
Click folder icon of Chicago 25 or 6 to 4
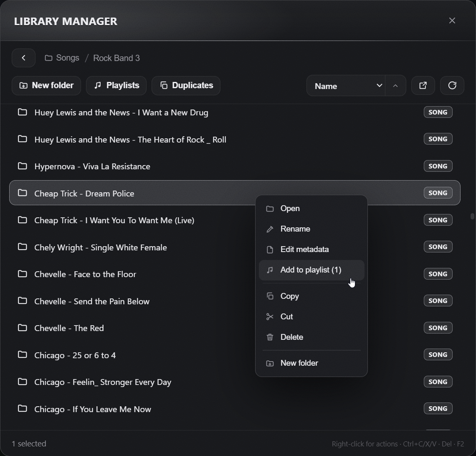coord(23,354)
